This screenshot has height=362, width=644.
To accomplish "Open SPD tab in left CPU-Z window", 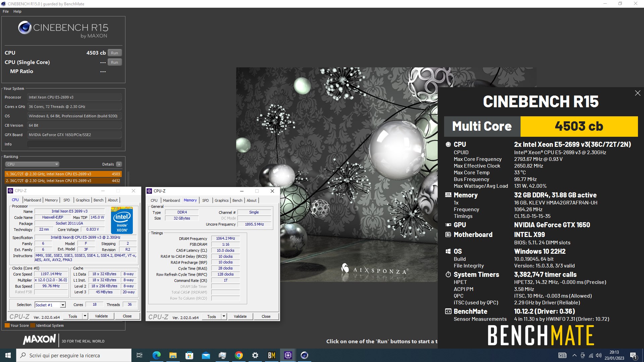I will (67, 200).
